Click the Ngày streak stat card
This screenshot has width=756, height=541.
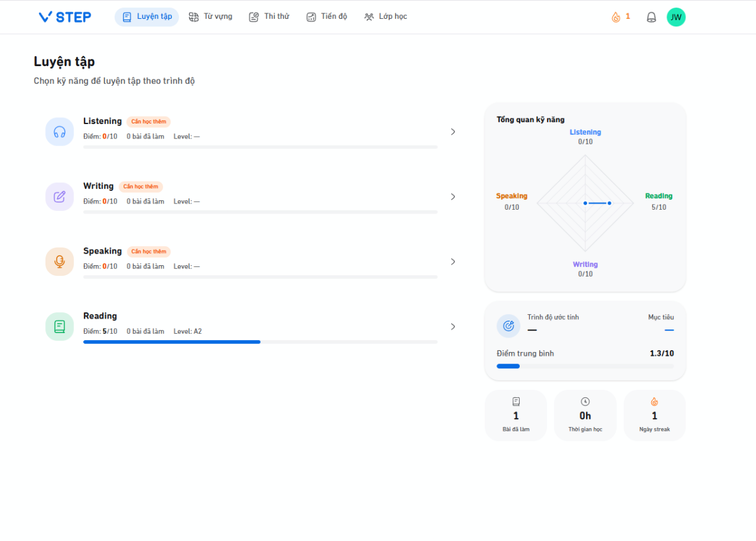click(x=654, y=415)
